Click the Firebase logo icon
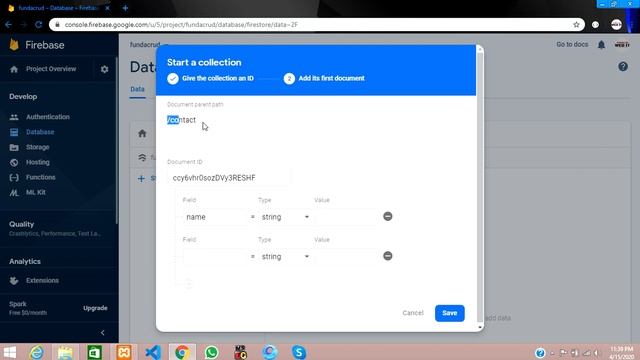 click(14, 45)
